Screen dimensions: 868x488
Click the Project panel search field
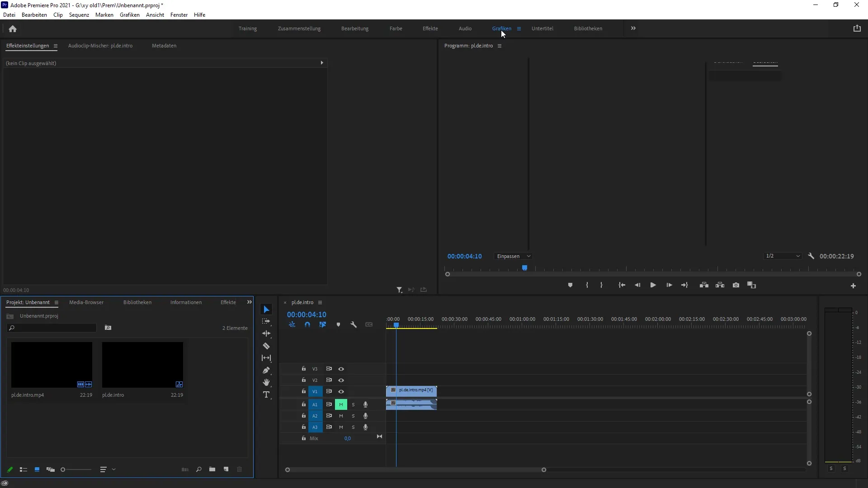coord(52,328)
